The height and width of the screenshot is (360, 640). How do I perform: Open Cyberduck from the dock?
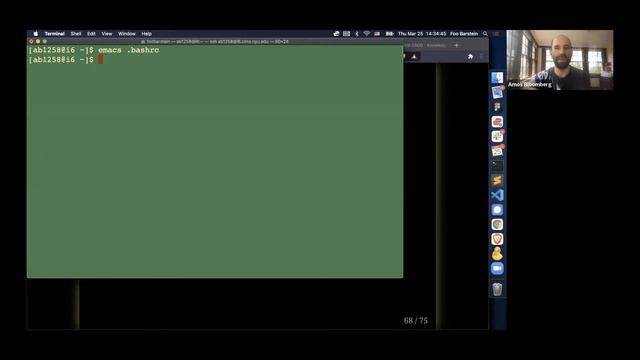point(497,254)
